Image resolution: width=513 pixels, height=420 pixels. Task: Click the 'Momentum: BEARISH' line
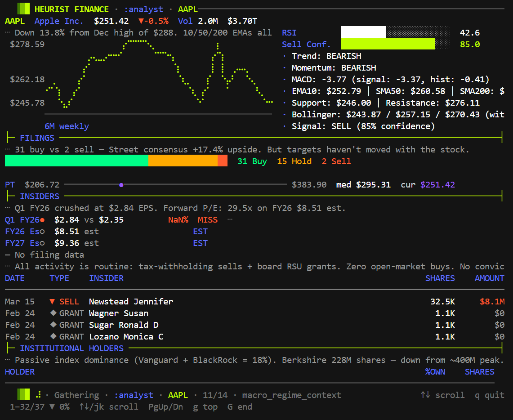pyautogui.click(x=334, y=68)
